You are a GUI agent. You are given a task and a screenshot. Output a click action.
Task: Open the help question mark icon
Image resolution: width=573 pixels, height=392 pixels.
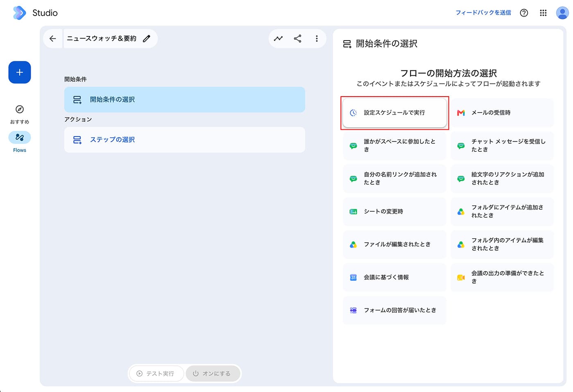[x=524, y=13]
